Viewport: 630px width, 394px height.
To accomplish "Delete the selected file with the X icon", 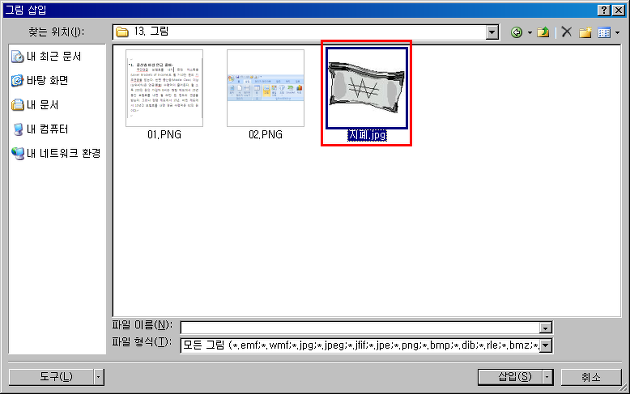I will click(567, 32).
